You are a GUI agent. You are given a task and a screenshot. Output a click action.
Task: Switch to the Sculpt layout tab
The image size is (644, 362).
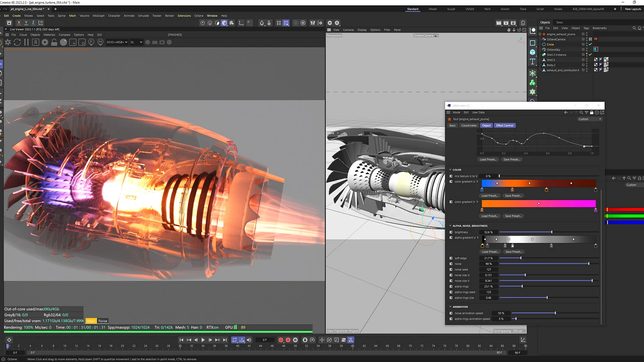tap(451, 9)
